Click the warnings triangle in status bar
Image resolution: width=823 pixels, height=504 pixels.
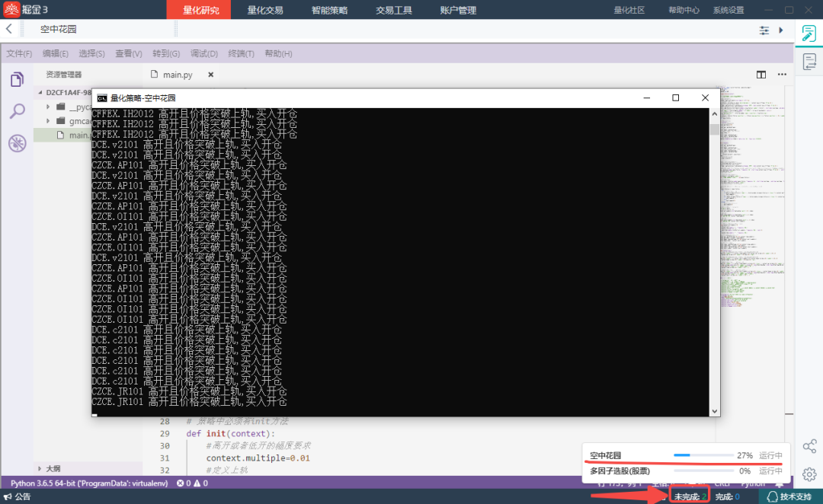(197, 483)
